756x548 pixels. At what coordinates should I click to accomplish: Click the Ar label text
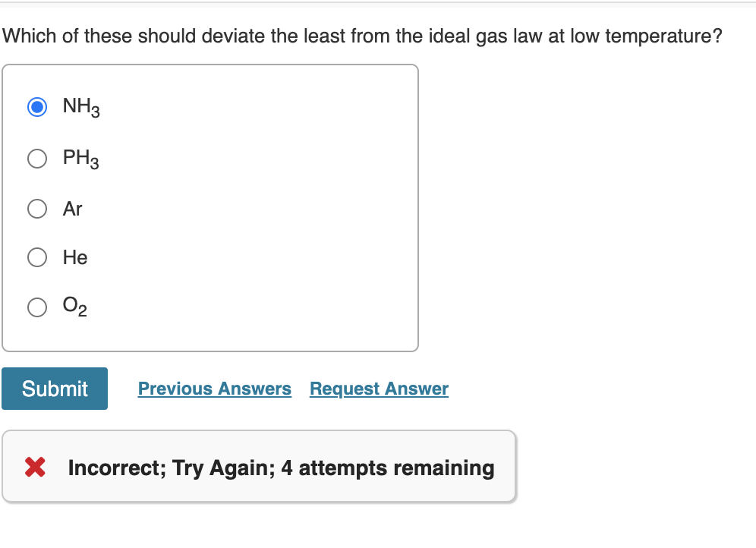[73, 209]
